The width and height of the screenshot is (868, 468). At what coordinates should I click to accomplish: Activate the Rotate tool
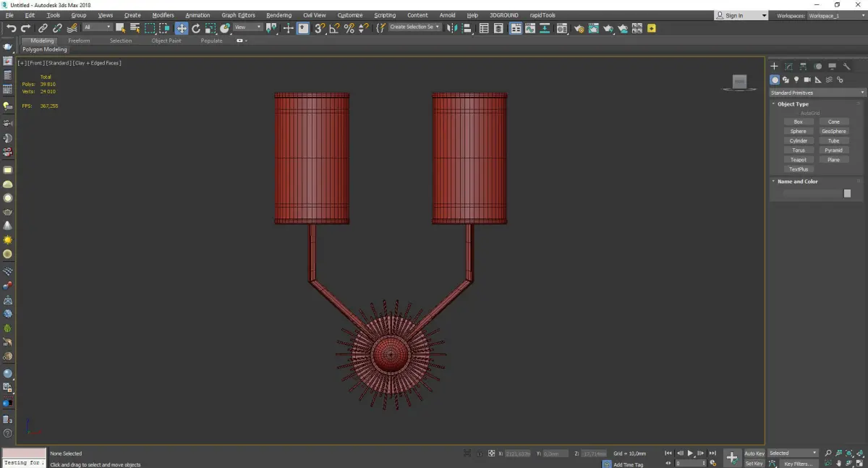pyautogui.click(x=196, y=28)
